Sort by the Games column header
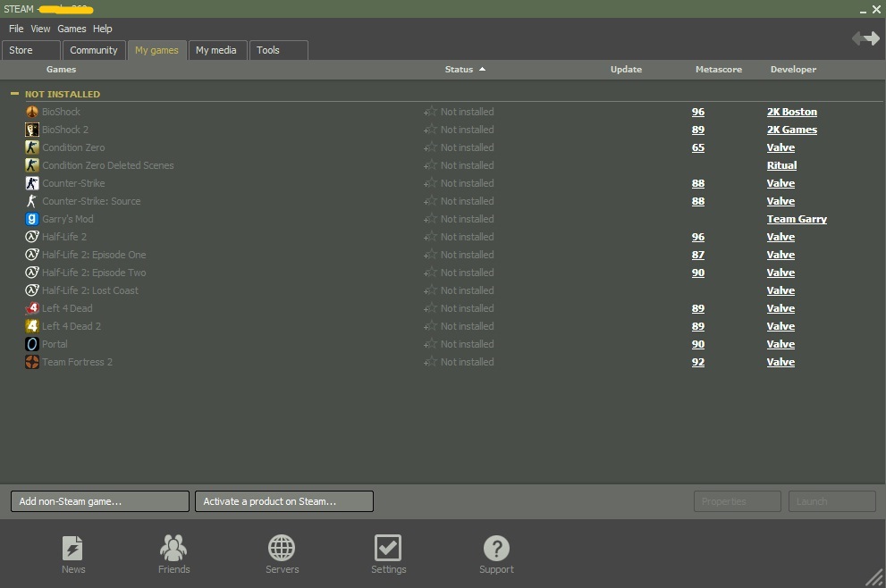 click(61, 70)
